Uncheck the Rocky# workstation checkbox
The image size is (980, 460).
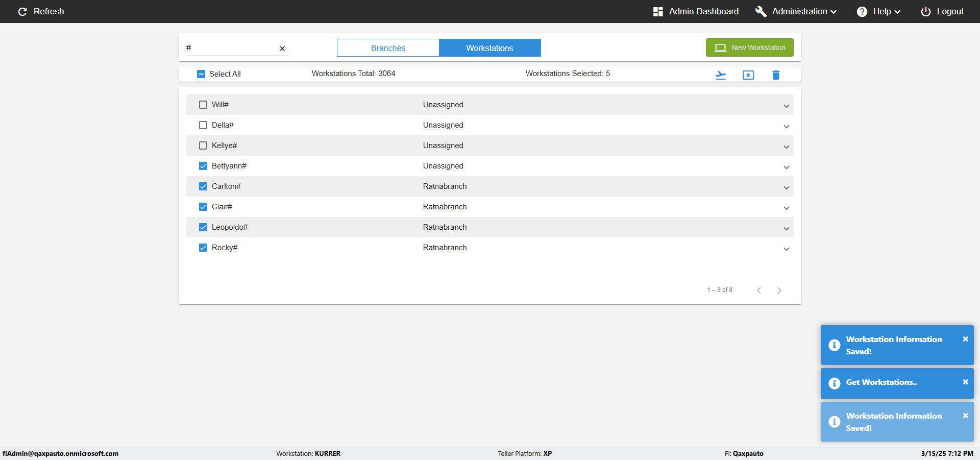point(203,248)
